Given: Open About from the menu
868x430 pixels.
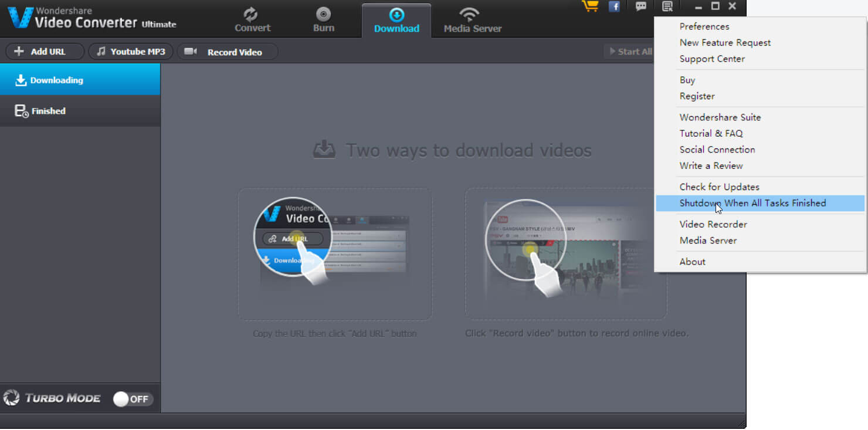Looking at the screenshot, I should click(x=760, y=262).
